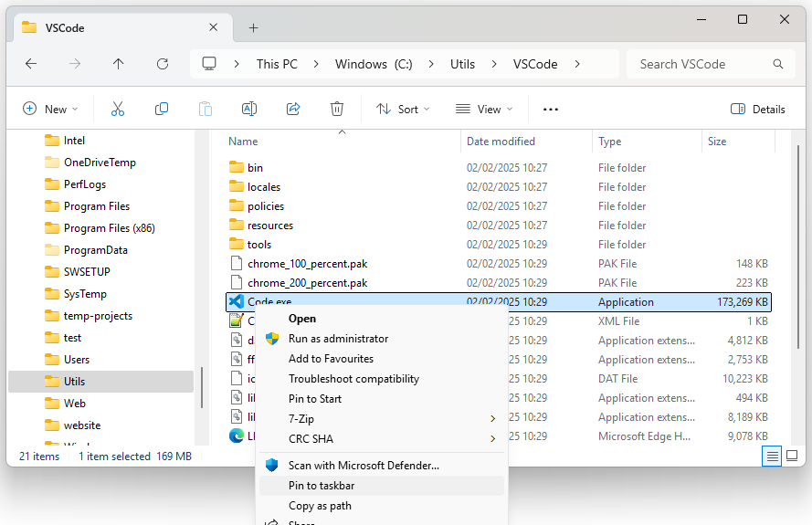The width and height of the screenshot is (812, 525).
Task: Click Windows (C:) in address bar
Action: pos(374,64)
